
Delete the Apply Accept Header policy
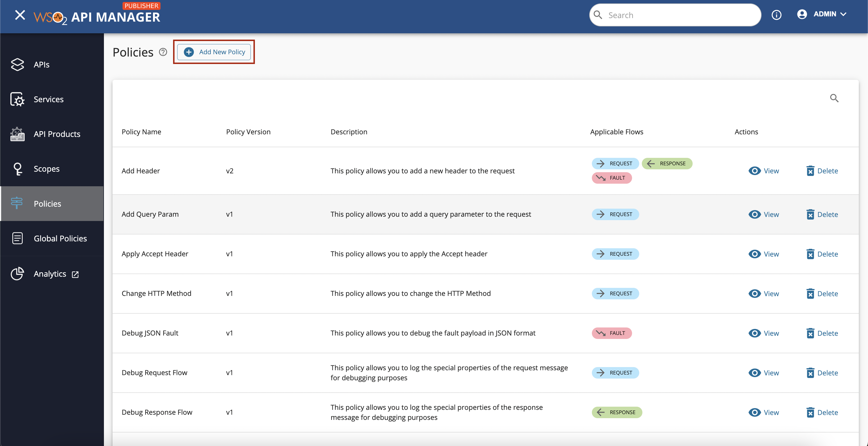click(822, 254)
